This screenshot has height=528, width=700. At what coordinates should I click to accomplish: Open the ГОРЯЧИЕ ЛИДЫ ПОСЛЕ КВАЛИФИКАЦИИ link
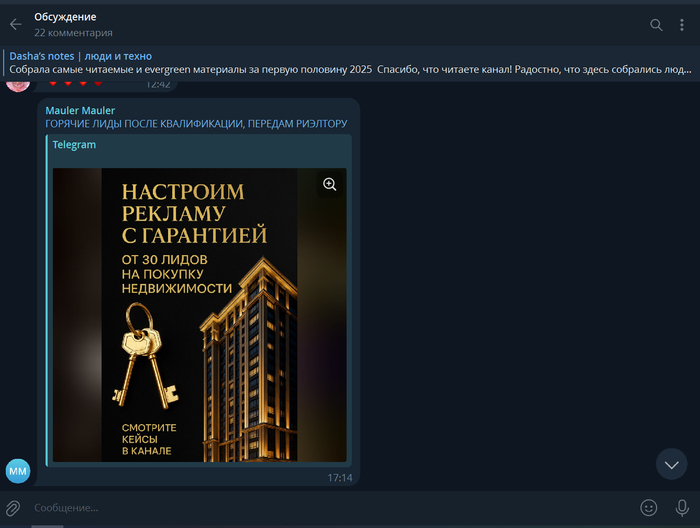tap(196, 123)
